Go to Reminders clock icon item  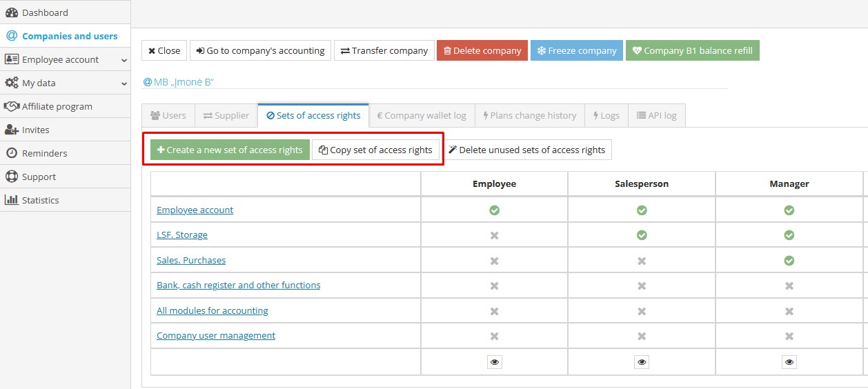coord(11,153)
